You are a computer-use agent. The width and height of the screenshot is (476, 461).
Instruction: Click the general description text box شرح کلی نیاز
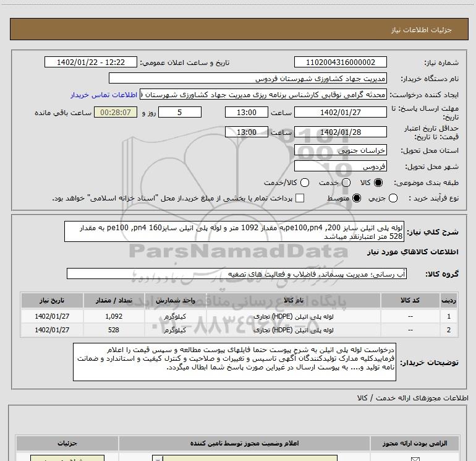[234, 231]
